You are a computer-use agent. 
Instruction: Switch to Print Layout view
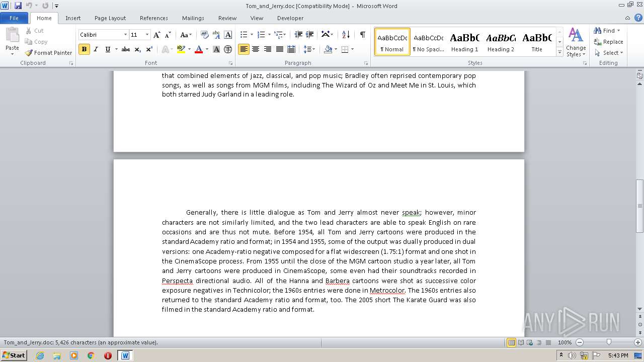(512, 342)
